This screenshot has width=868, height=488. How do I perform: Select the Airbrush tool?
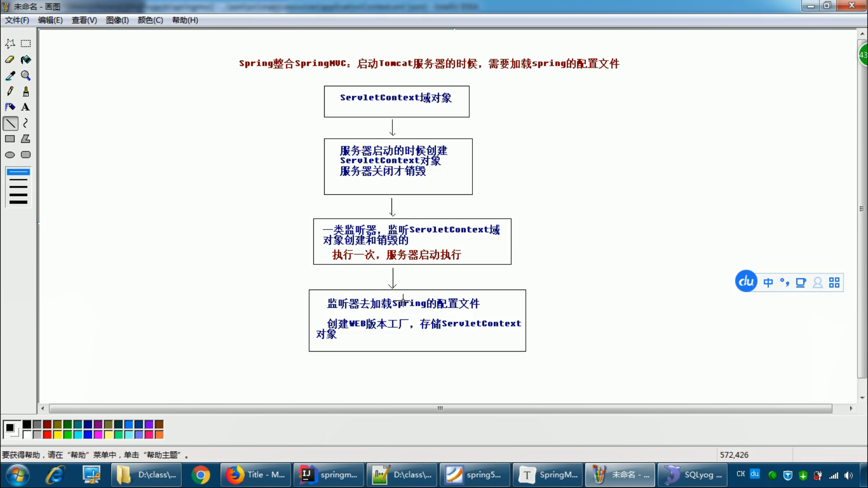tap(10, 107)
